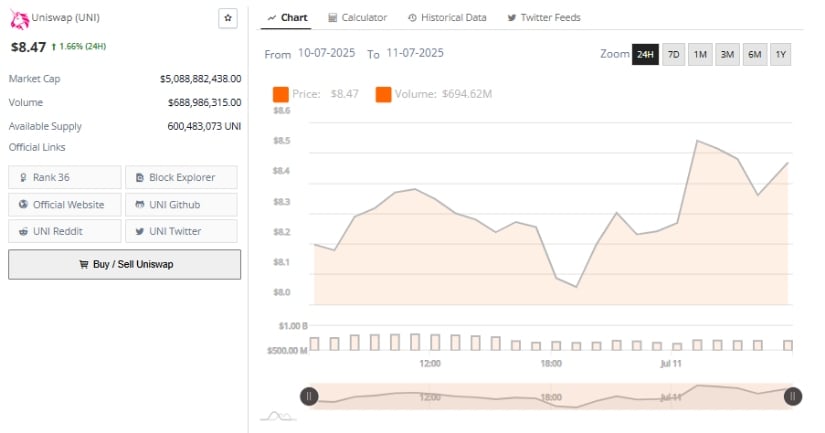Click the $8.0 price axis label
This screenshot has height=433, width=825.
coord(281,292)
